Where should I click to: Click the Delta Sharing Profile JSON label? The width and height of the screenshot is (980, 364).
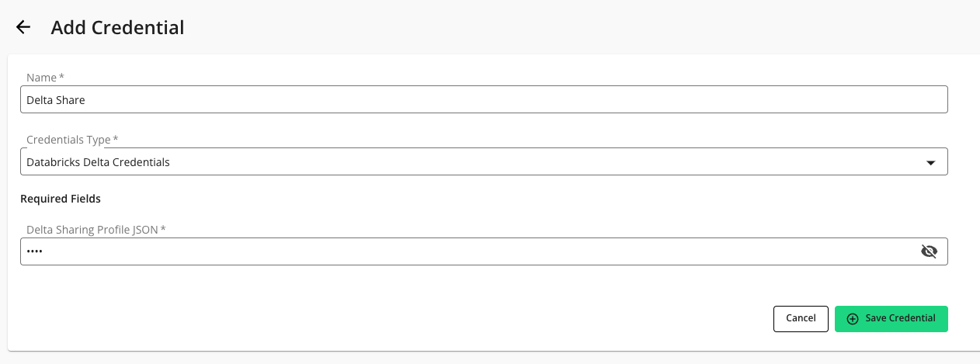[92, 230]
